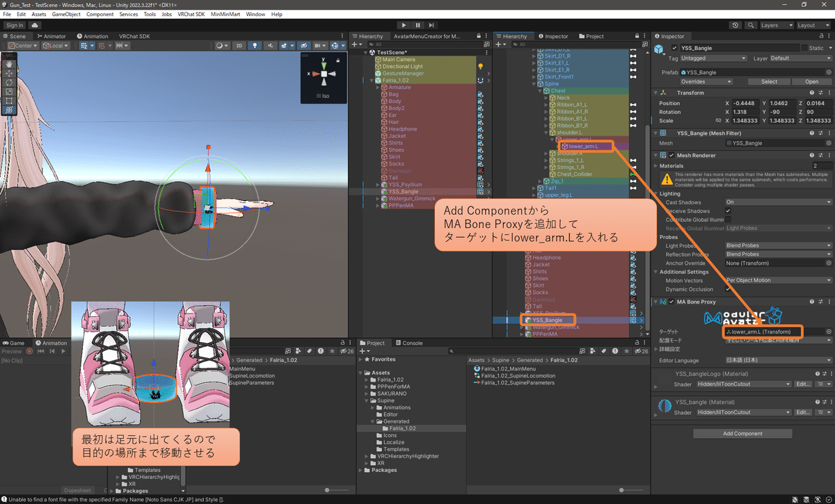Image resolution: width=835 pixels, height=504 pixels.
Task: Click the Play mode button
Action: pos(404,25)
